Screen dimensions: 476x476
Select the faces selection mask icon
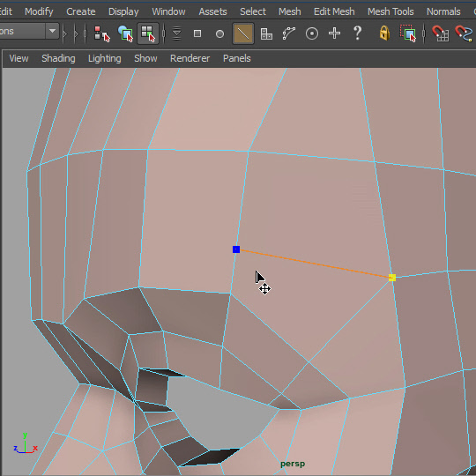coord(266,33)
